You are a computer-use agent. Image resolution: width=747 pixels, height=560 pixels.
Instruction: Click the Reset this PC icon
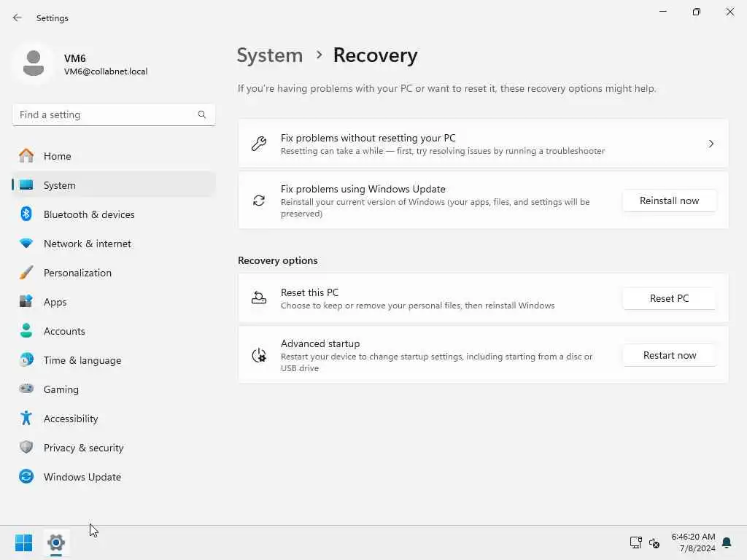[x=259, y=298]
